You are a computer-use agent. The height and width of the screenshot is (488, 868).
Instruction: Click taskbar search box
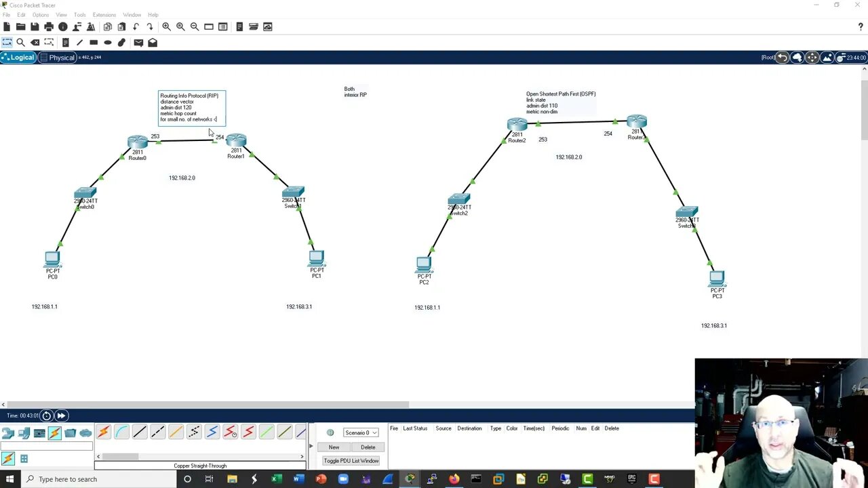tap(98, 479)
